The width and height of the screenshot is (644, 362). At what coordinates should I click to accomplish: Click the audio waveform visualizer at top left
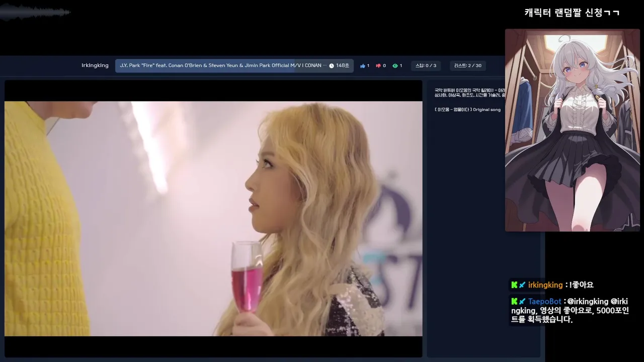tap(35, 12)
